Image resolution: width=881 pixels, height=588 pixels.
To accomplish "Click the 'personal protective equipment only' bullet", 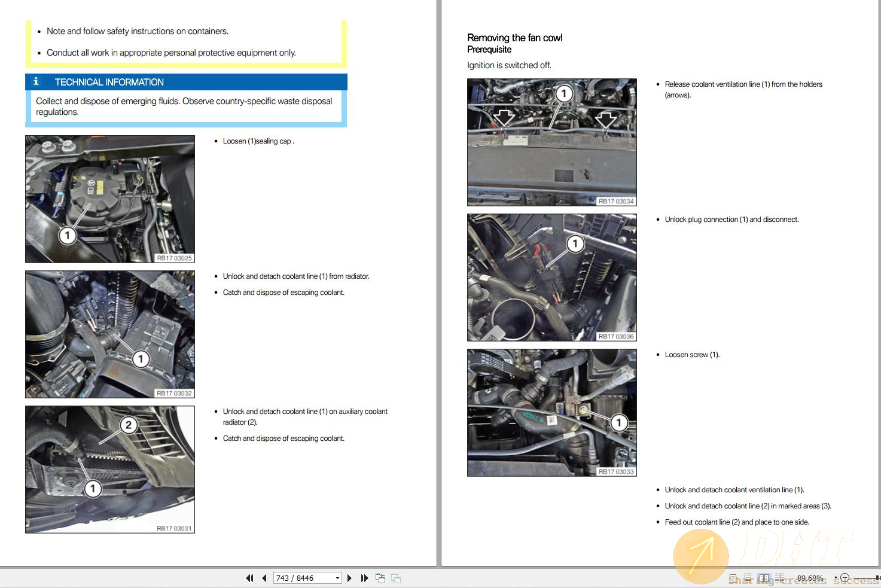I will (171, 53).
